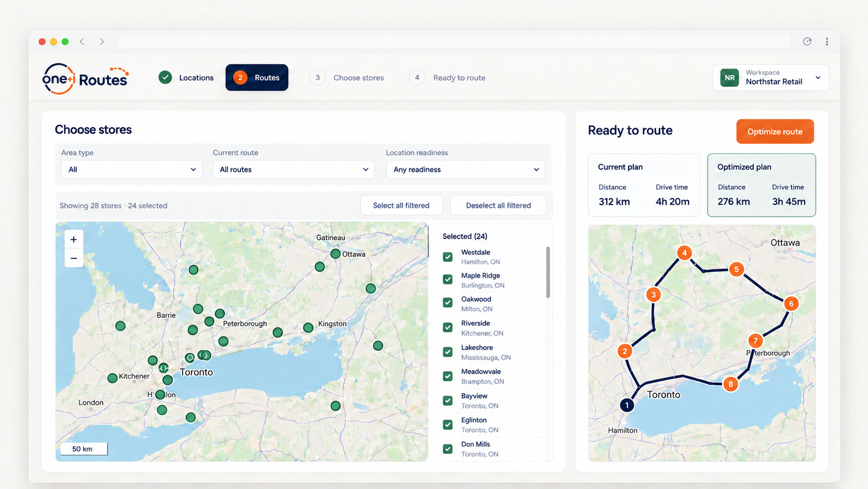
Task: Click the Optimize route button
Action: click(x=775, y=131)
